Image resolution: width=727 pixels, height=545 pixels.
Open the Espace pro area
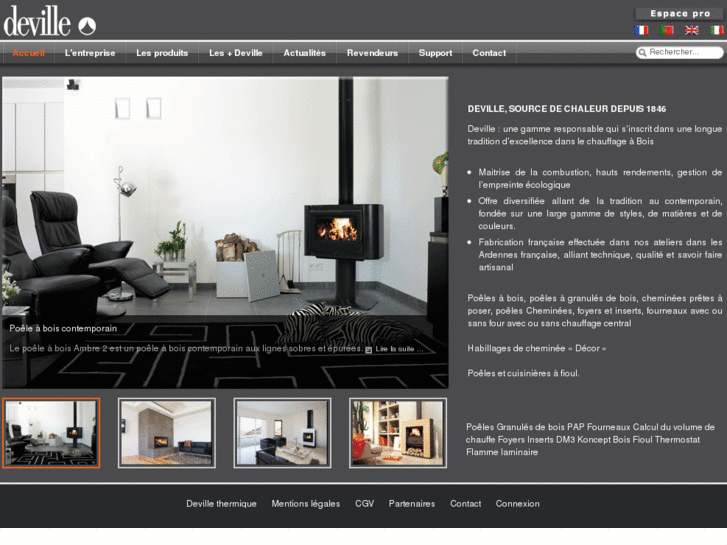tap(680, 13)
